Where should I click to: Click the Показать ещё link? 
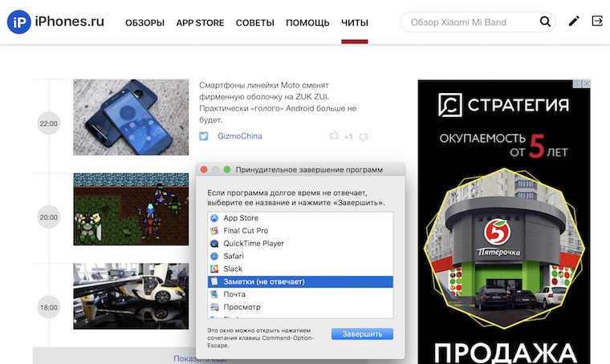coord(200,359)
